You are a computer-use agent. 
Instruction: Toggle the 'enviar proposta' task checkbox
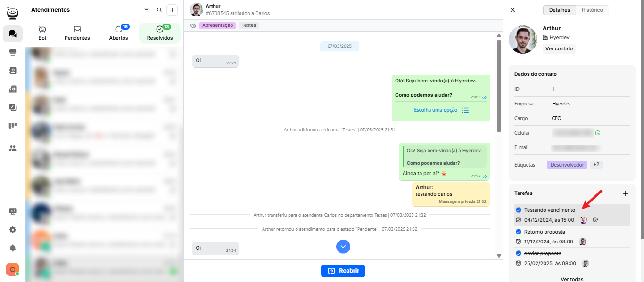tap(519, 253)
